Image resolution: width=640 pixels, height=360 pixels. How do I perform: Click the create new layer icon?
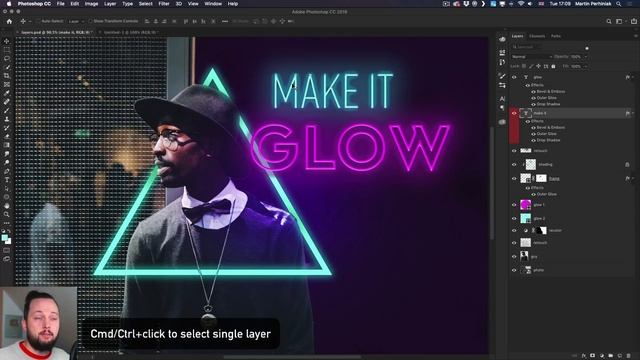[620, 356]
